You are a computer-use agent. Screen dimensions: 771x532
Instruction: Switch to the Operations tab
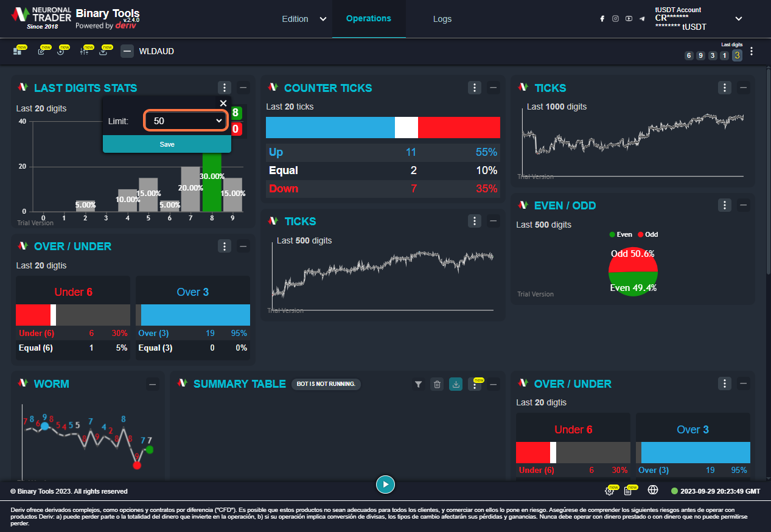pos(369,19)
